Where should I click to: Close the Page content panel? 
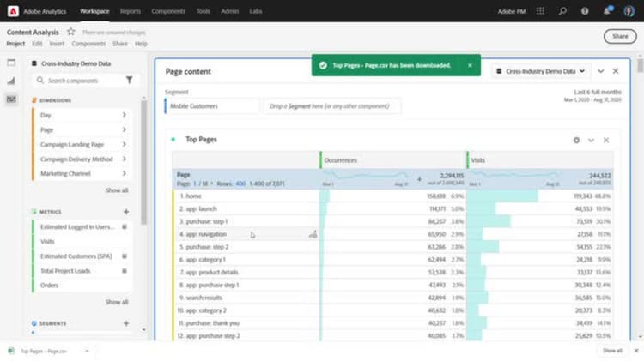pos(616,71)
